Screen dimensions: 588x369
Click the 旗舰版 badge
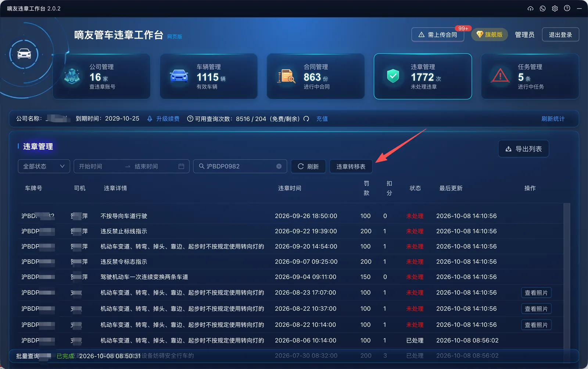coord(490,35)
